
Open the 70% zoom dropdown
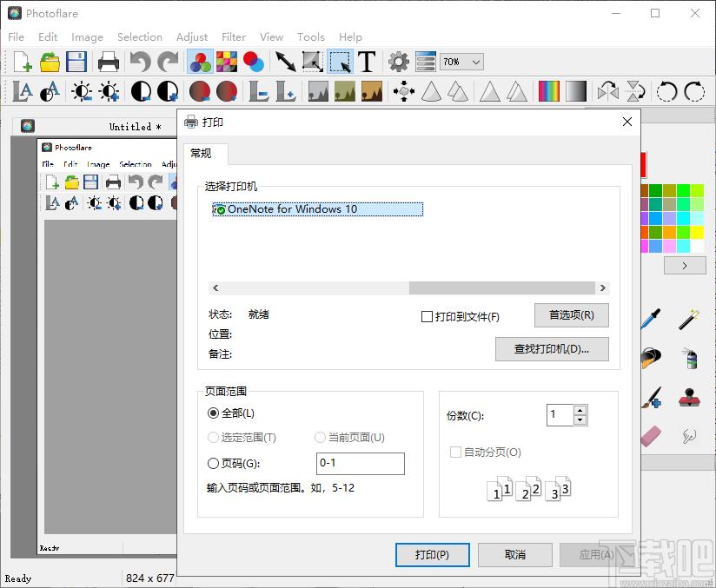461,62
